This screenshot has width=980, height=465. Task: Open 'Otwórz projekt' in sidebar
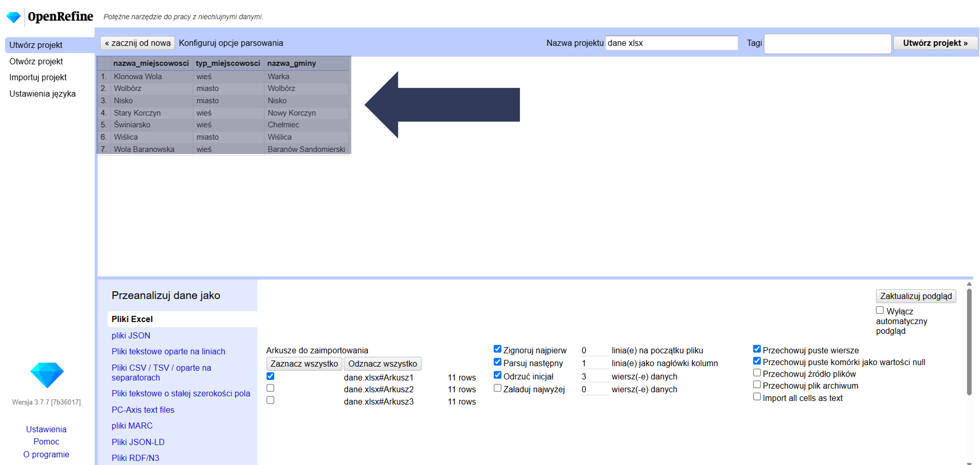[x=36, y=61]
